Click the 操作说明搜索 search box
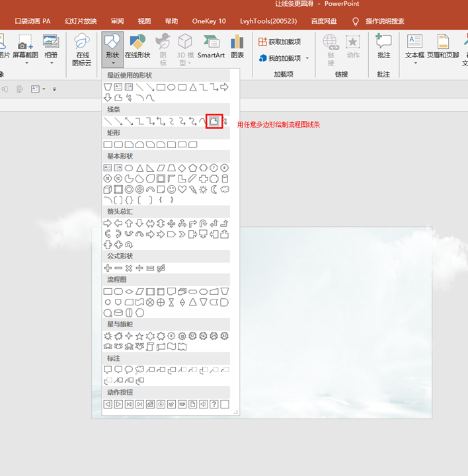The height and width of the screenshot is (476, 468). (x=385, y=21)
